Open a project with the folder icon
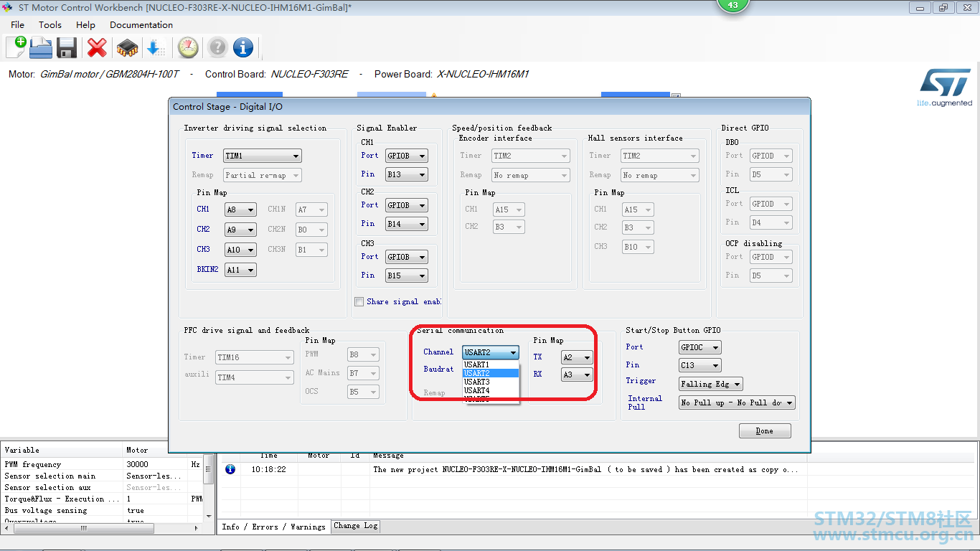The image size is (980, 551). pyautogui.click(x=41, y=47)
